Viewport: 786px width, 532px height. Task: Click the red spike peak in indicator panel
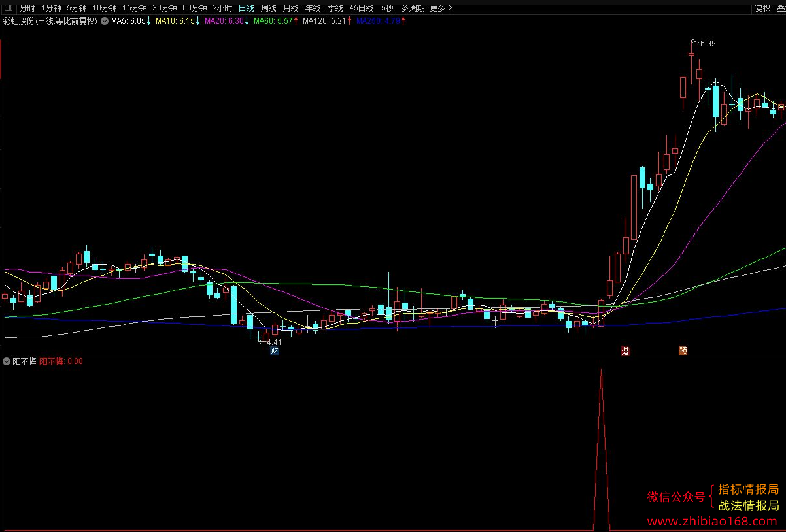coord(602,370)
